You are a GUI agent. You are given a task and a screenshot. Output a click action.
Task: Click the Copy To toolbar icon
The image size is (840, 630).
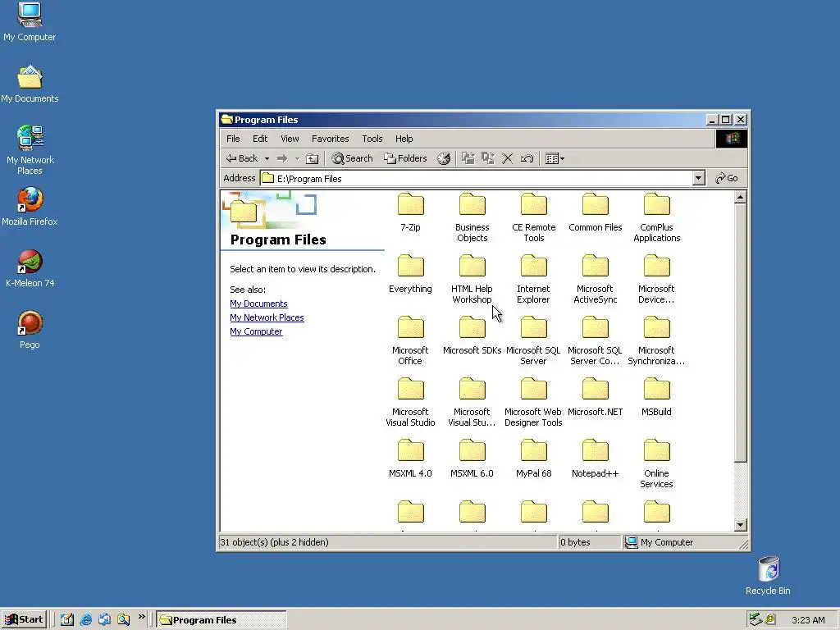click(x=487, y=158)
